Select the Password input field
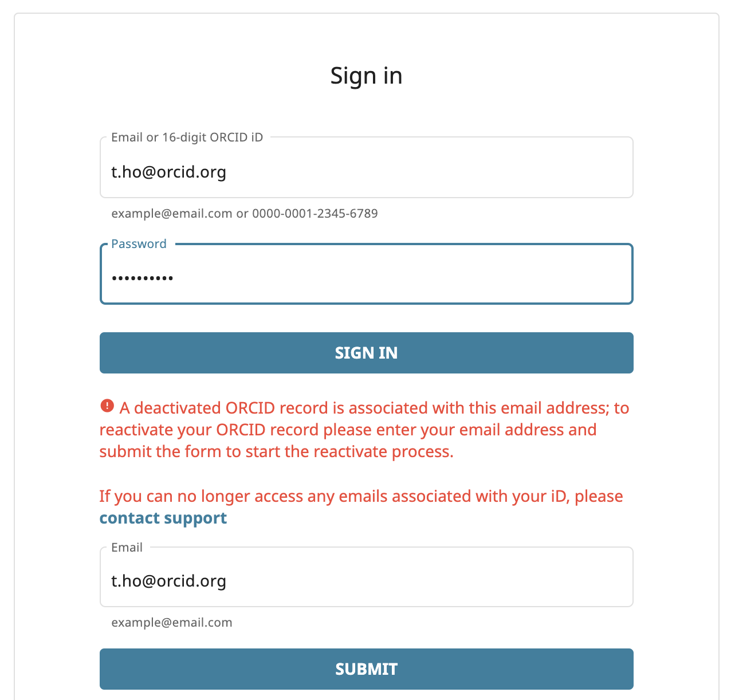 pos(367,274)
